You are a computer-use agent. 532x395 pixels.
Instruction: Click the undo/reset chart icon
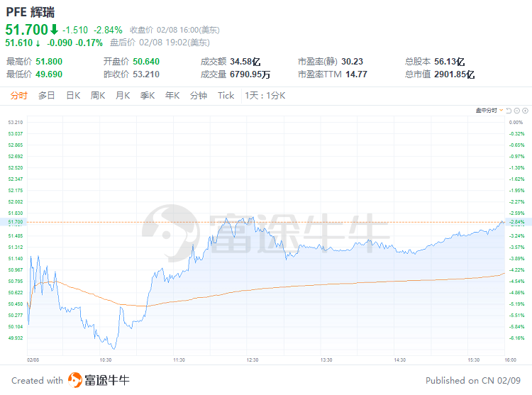(x=509, y=111)
